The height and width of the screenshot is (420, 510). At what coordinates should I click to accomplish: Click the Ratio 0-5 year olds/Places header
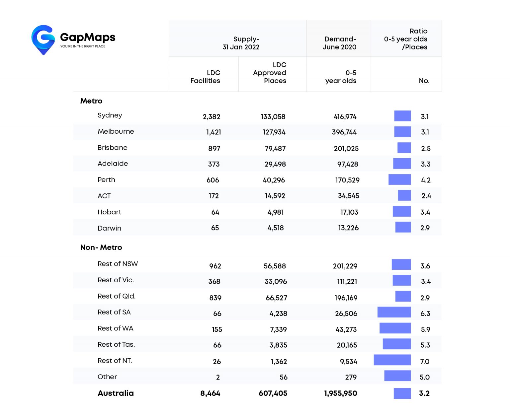(406, 39)
